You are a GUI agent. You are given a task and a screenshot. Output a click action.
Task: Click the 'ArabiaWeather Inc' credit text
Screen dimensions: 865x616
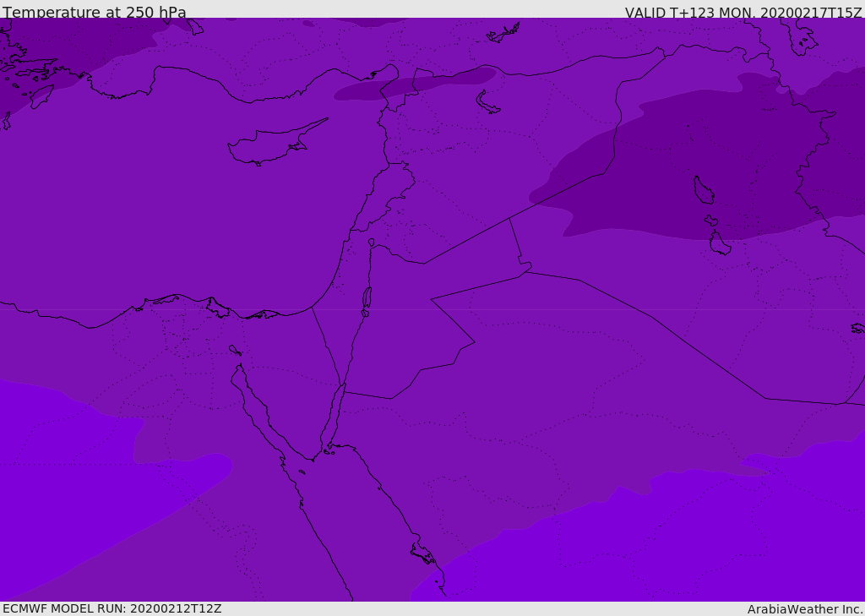click(804, 609)
